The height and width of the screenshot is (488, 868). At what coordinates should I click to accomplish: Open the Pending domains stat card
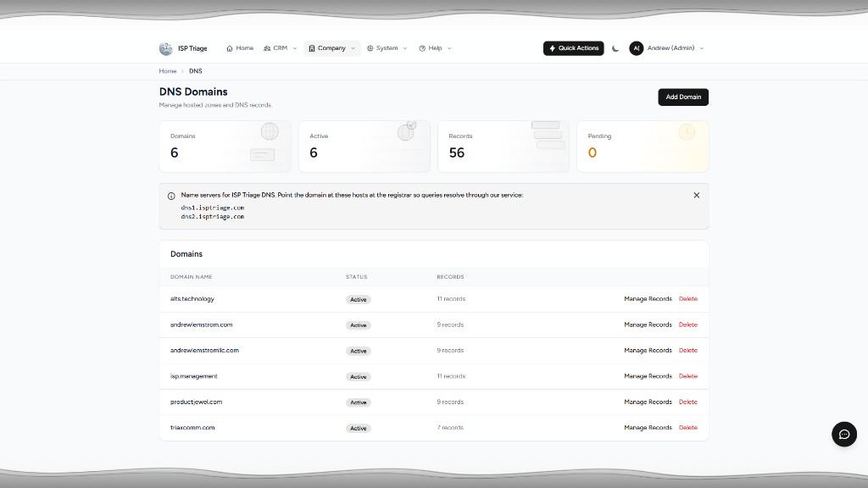click(x=643, y=147)
